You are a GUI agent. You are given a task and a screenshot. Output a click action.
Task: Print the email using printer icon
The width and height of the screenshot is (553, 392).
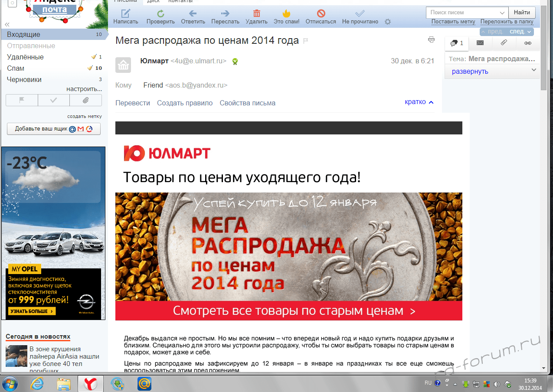click(431, 39)
